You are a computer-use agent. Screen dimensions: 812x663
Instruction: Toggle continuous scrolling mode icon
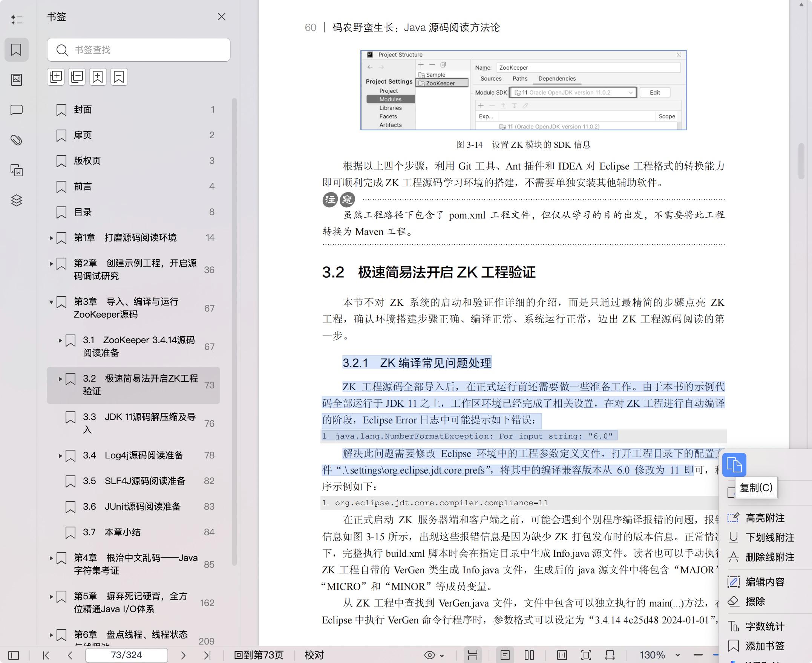coord(473,655)
